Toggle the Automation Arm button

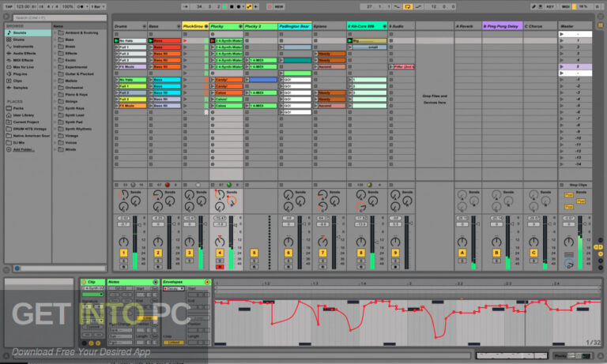point(249,6)
